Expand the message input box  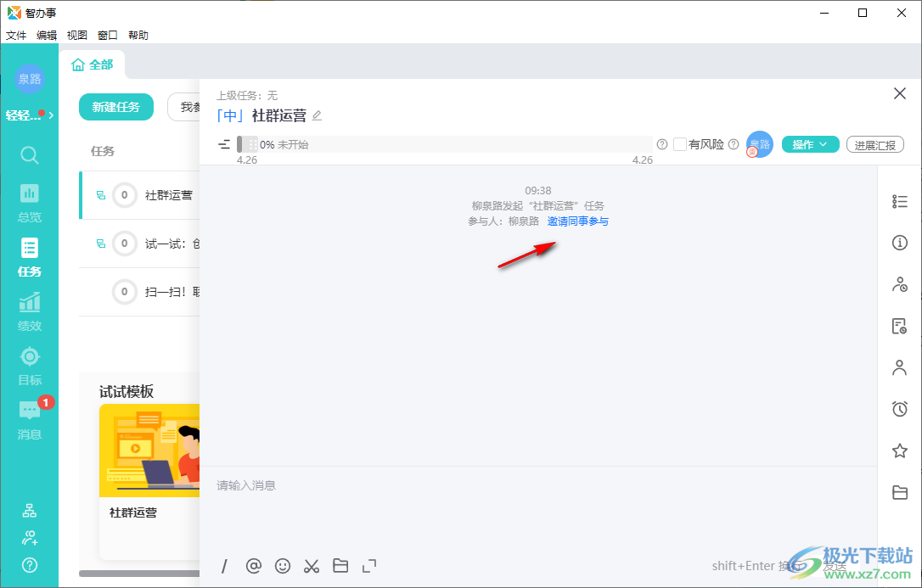tap(369, 566)
